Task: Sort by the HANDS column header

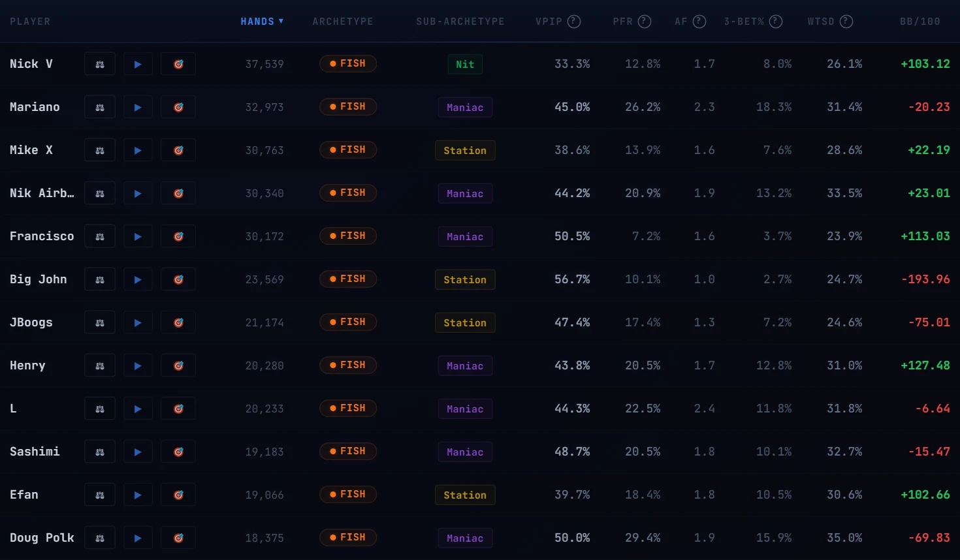Action: [262, 22]
